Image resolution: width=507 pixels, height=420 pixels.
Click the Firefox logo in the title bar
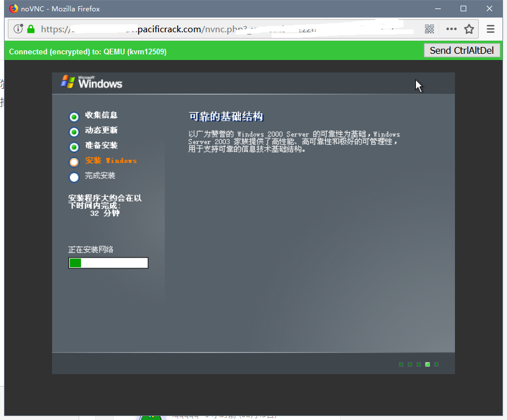pos(14,8)
